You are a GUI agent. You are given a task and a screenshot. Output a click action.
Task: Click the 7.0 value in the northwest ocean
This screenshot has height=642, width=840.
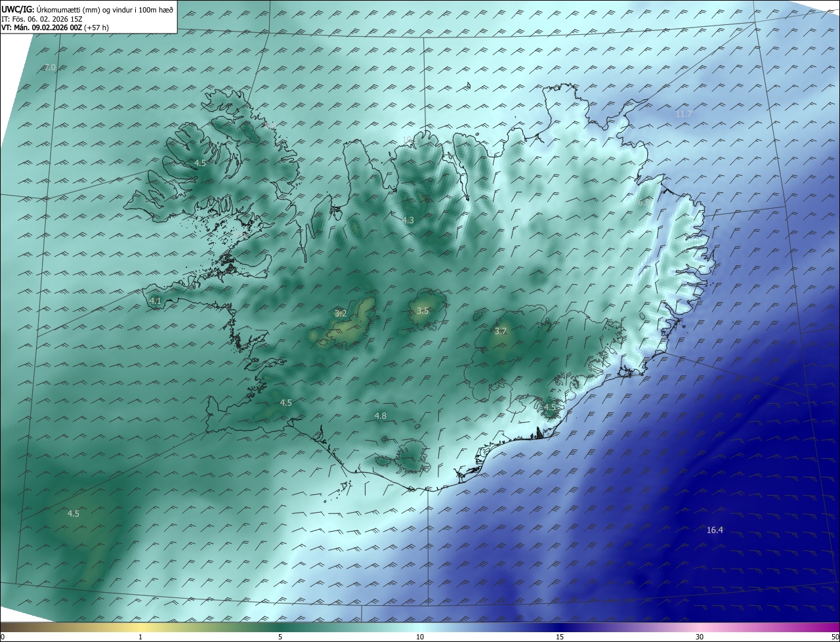coord(50,67)
